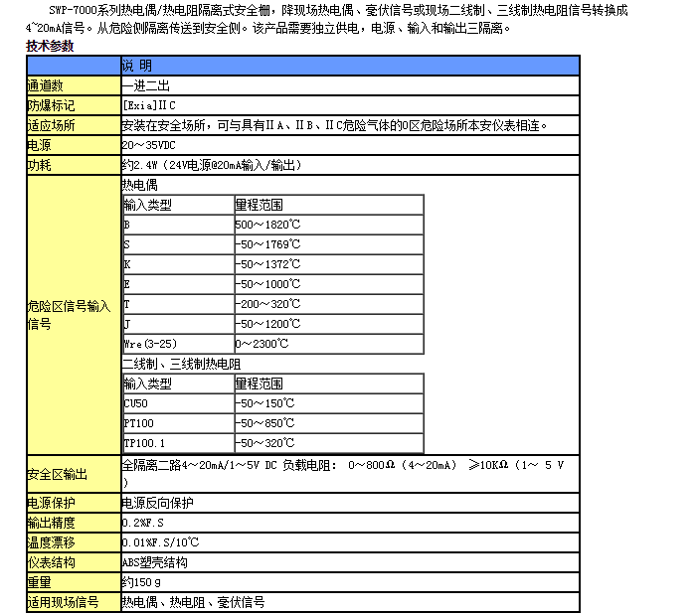Click the 危险区信号输入信号 label cell

(70, 315)
